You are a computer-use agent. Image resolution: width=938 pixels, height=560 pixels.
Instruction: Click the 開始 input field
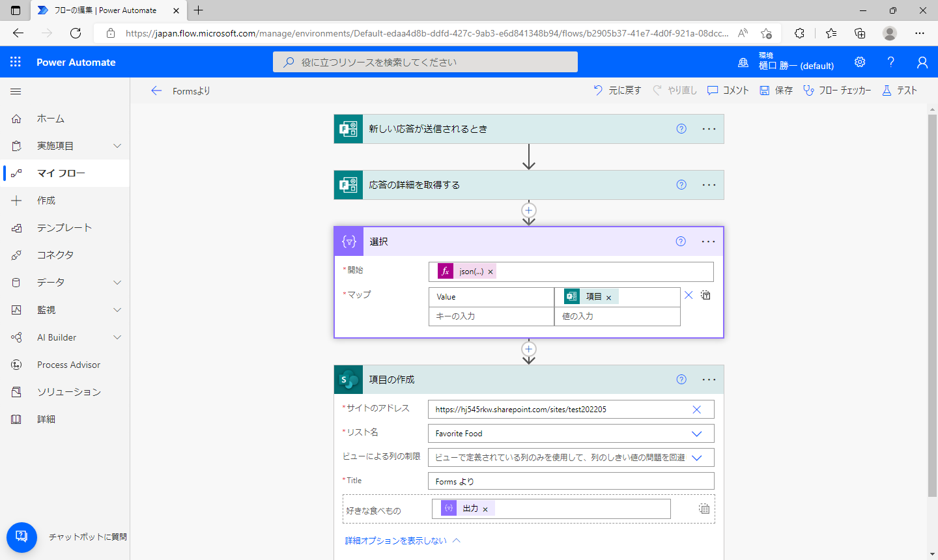pyautogui.click(x=571, y=272)
